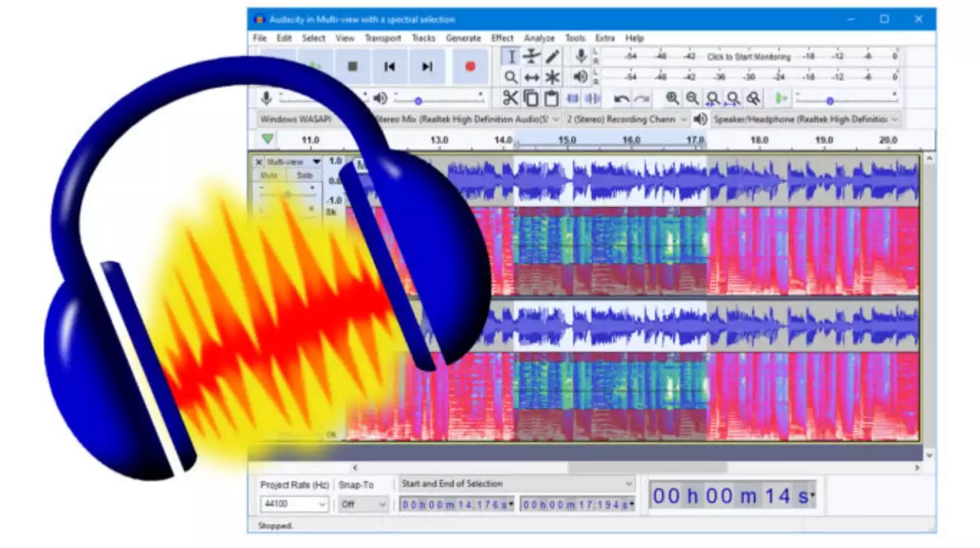Click the Undo arrow icon
Screen dimensions: 980x548
[621, 99]
